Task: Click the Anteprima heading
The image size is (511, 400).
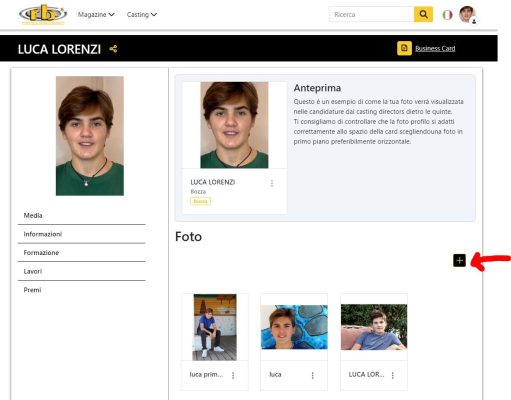Action: click(317, 88)
